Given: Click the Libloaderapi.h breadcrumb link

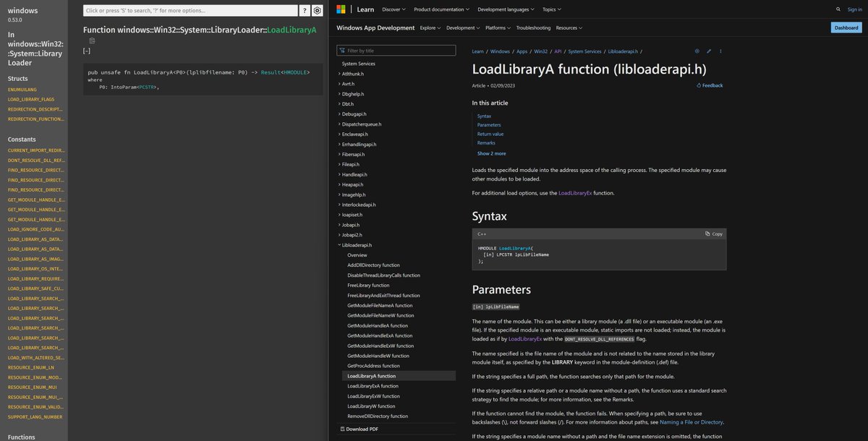Looking at the screenshot, I should point(623,51).
